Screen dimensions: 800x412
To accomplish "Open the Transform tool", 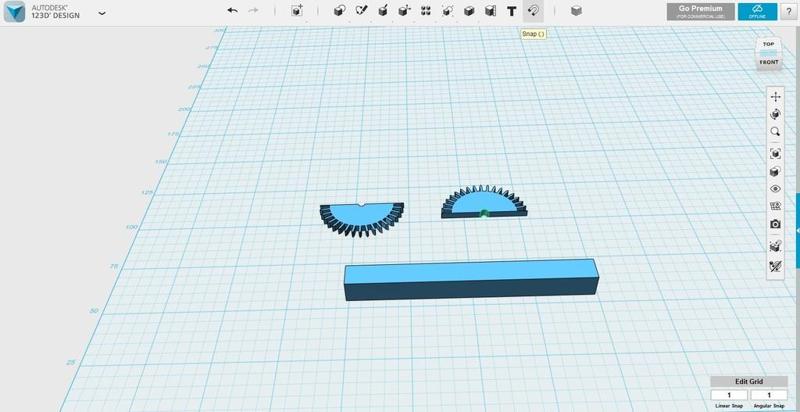I will (296, 11).
